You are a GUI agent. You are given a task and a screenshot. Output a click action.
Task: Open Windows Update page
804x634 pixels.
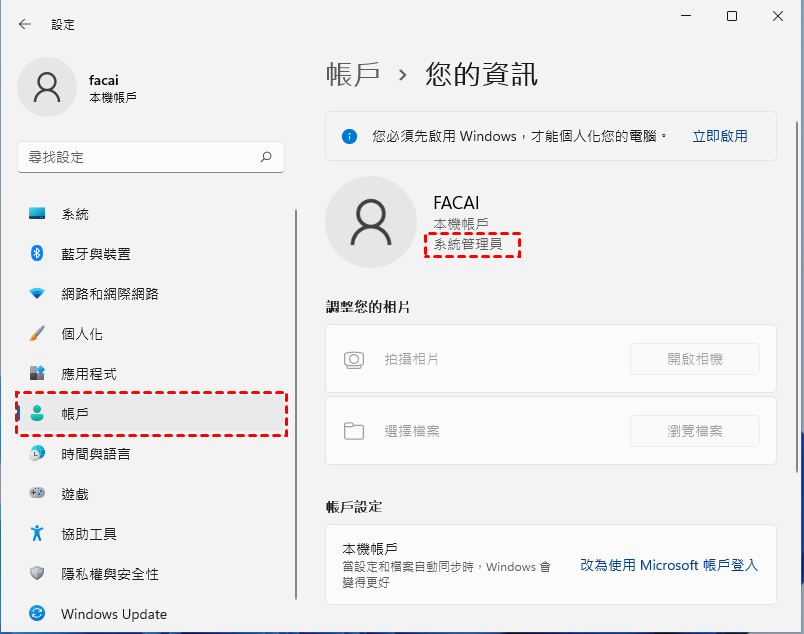(x=151, y=613)
